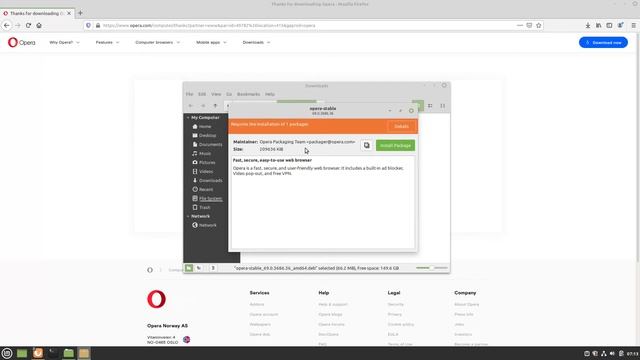Open Firefox downloads panel arrow

588,25
